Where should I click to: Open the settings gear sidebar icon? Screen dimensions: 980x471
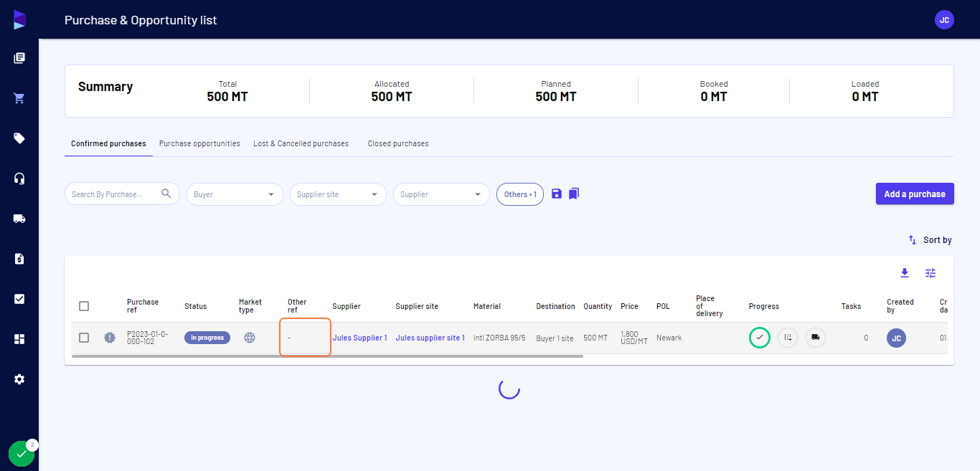pos(19,379)
